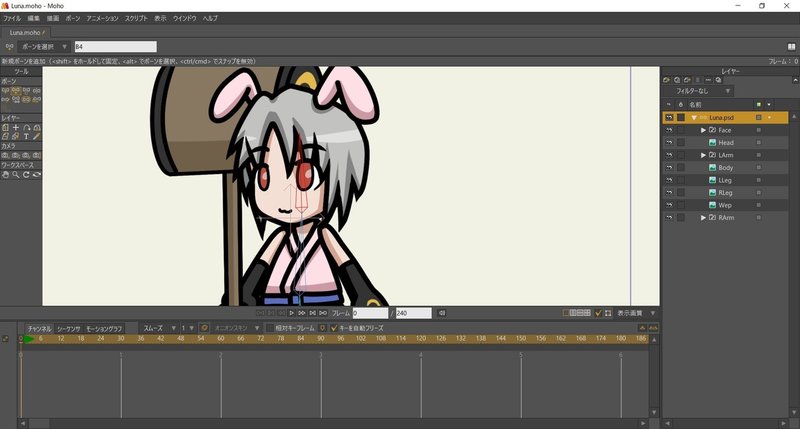This screenshot has width=800, height=429.
Task: Click the Luna.psd layer color swatch
Action: [759, 117]
